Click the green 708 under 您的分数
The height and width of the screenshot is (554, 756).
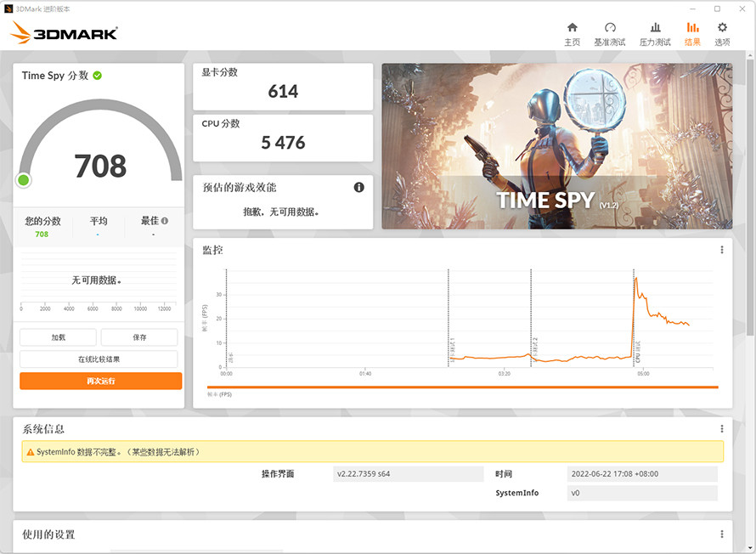(42, 234)
